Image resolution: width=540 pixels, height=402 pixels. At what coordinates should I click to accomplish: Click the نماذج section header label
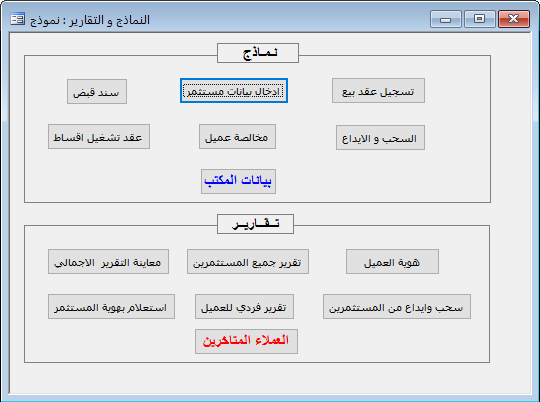click(258, 53)
